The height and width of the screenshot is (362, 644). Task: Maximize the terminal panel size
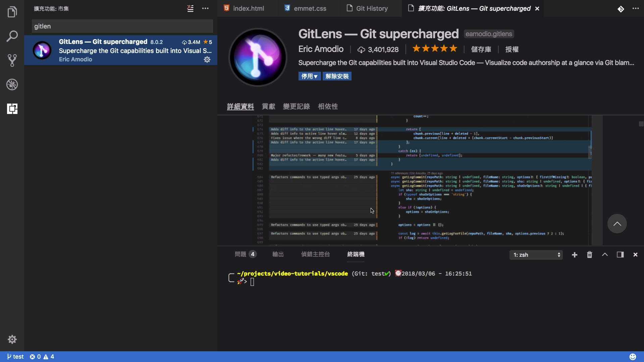click(x=605, y=255)
